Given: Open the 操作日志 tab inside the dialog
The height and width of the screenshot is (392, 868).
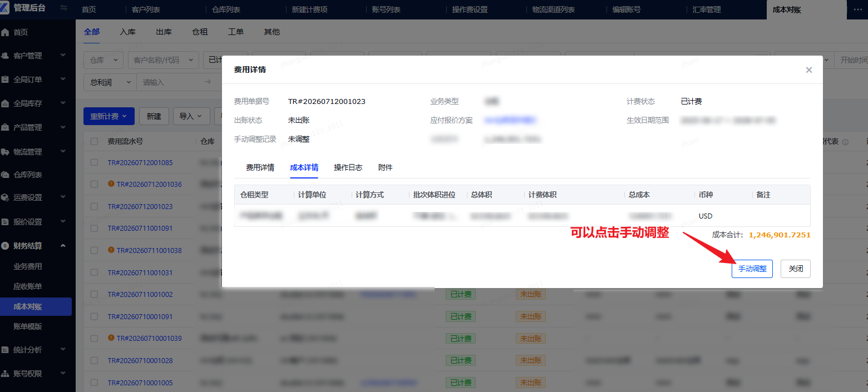Looking at the screenshot, I should (x=348, y=167).
